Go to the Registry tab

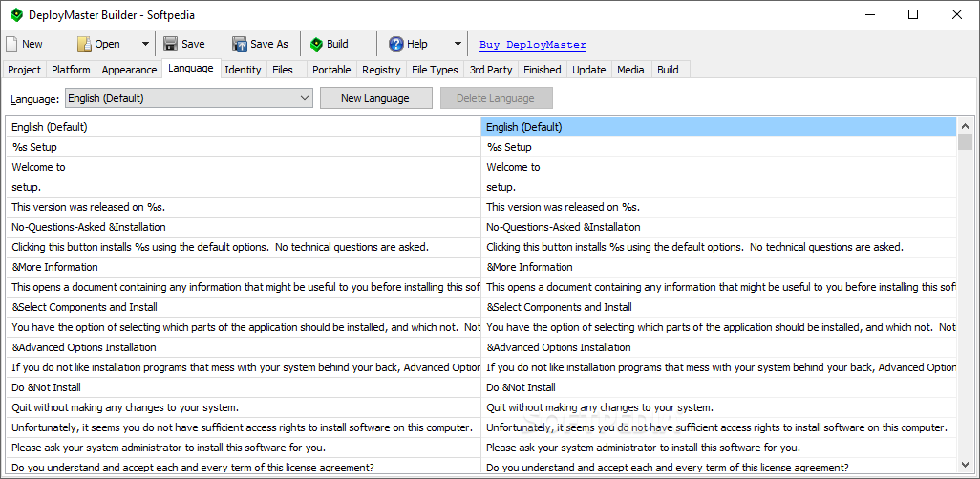(381, 70)
